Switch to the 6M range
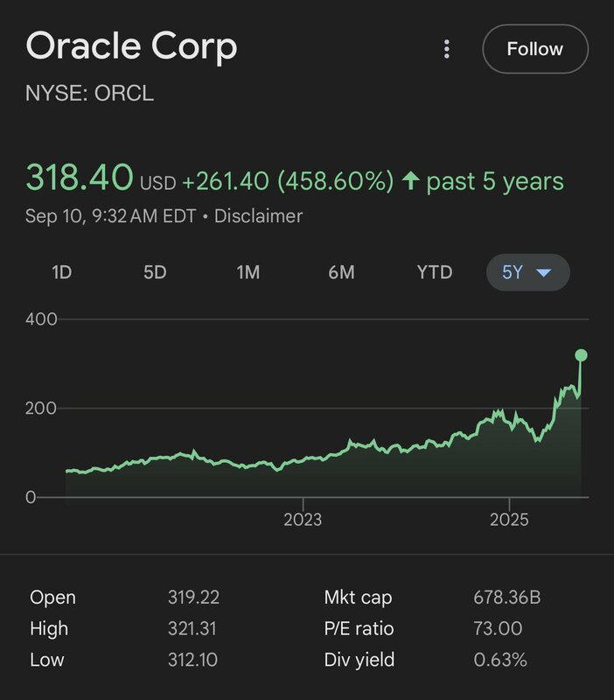The width and height of the screenshot is (614, 700). tap(341, 272)
